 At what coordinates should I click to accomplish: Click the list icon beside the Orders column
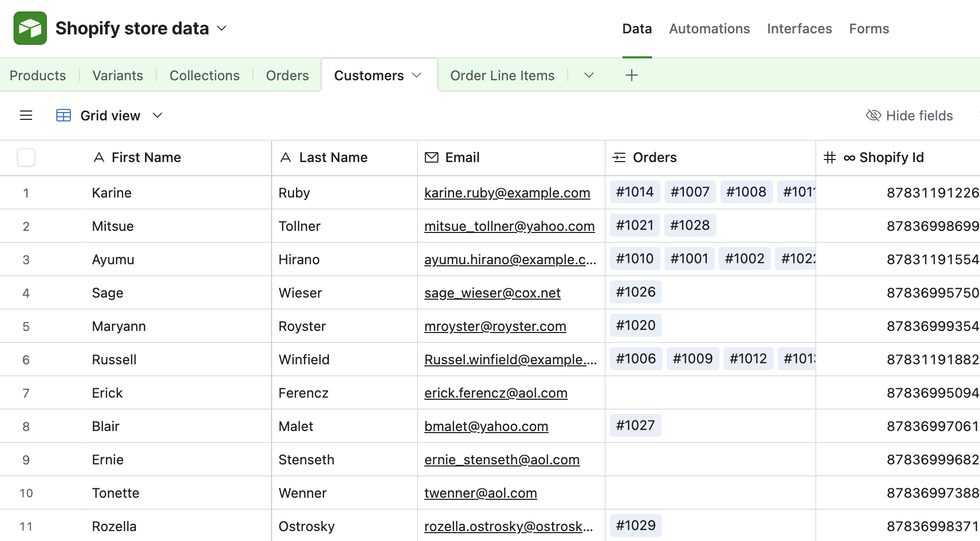619,157
